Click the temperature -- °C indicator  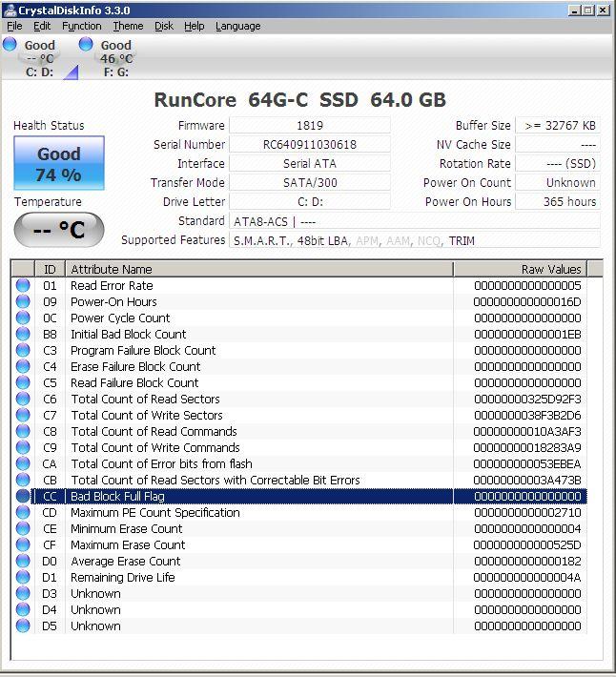click(59, 230)
